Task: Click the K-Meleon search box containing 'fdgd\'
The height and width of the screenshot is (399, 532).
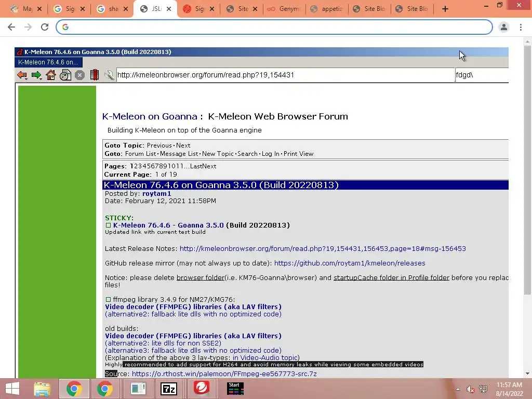Action: (x=482, y=75)
